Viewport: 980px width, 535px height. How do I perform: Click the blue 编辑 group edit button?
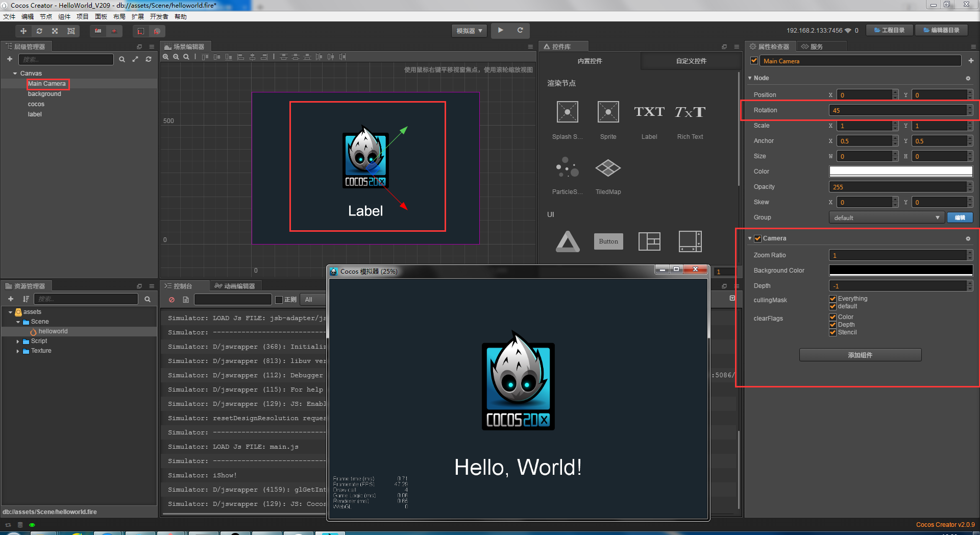point(960,217)
